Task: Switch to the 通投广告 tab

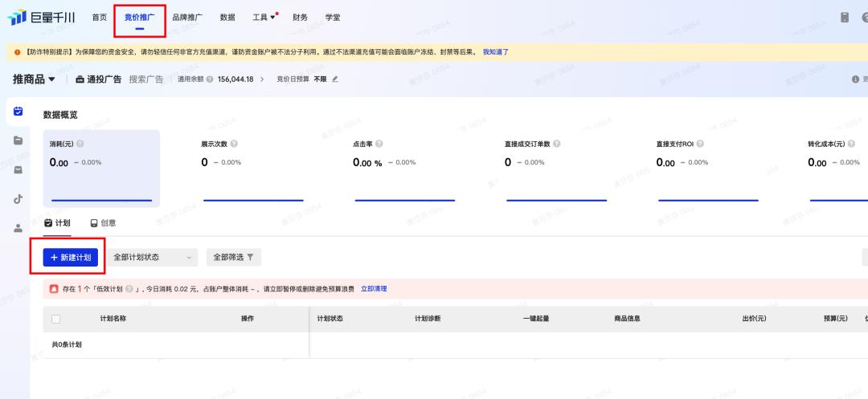Action: tap(99, 79)
